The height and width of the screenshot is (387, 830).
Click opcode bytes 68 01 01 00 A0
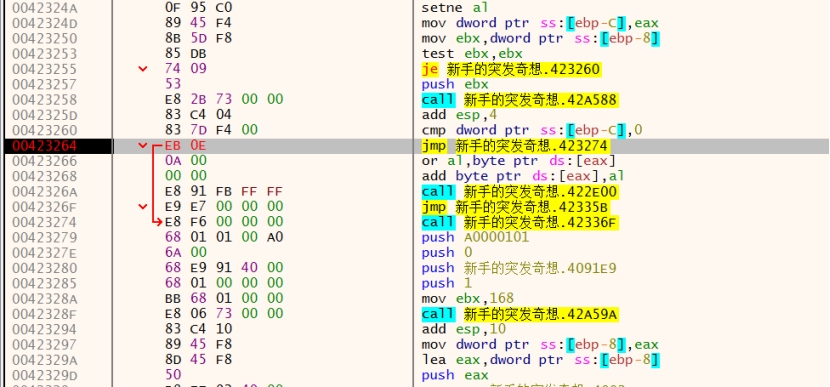pyautogui.click(x=224, y=238)
